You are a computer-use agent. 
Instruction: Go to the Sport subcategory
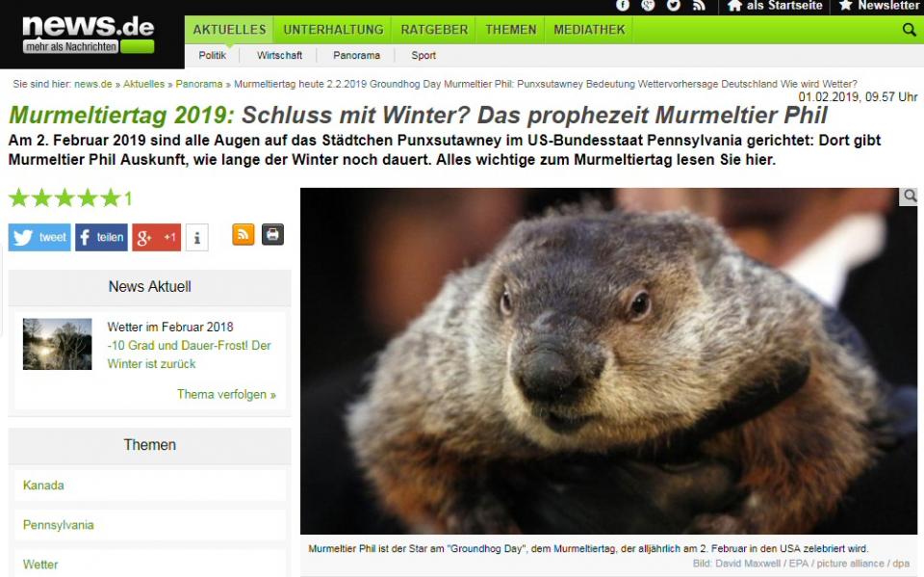click(423, 56)
